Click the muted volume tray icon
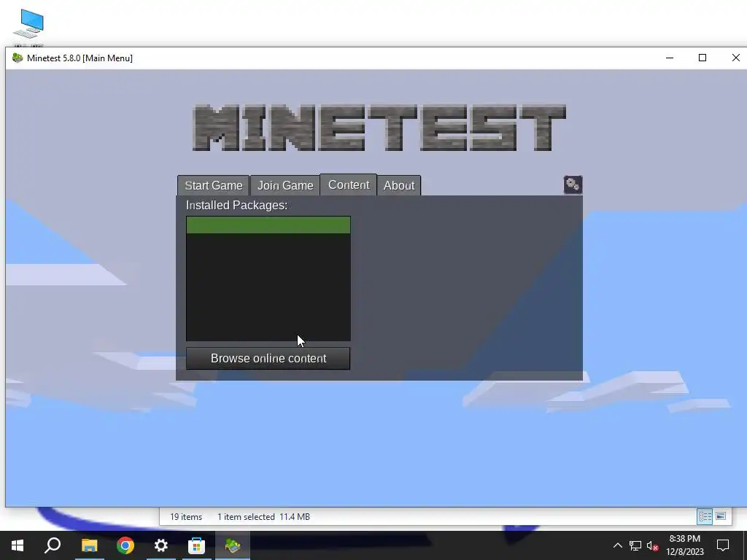Image resolution: width=747 pixels, height=560 pixels. pos(652,545)
